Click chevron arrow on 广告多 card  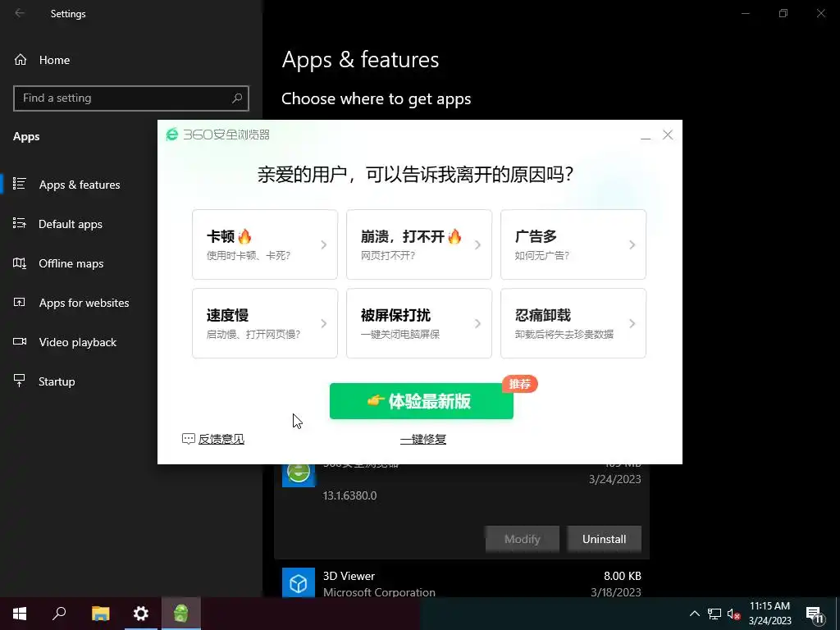[632, 244]
